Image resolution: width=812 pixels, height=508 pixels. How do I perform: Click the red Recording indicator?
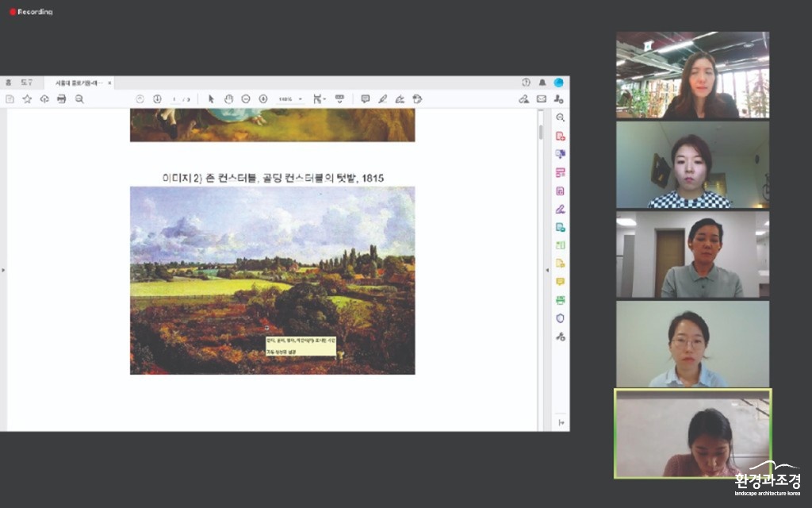click(x=31, y=11)
